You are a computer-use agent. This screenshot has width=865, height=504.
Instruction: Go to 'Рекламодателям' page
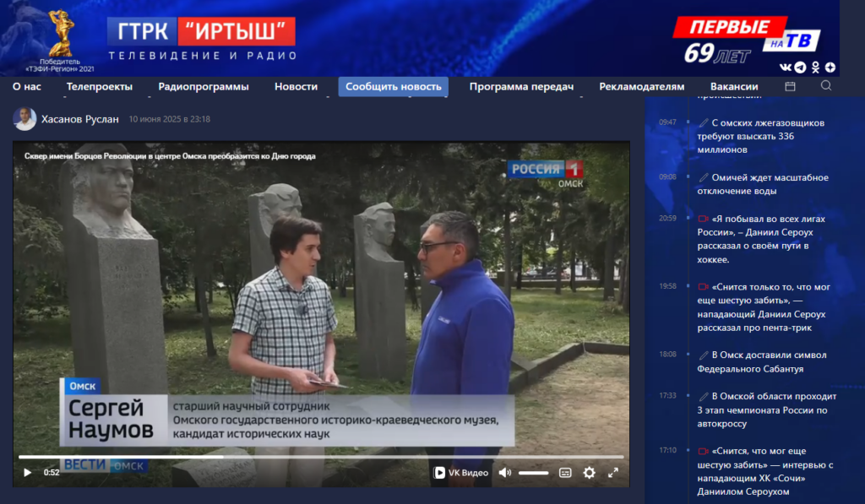point(642,87)
